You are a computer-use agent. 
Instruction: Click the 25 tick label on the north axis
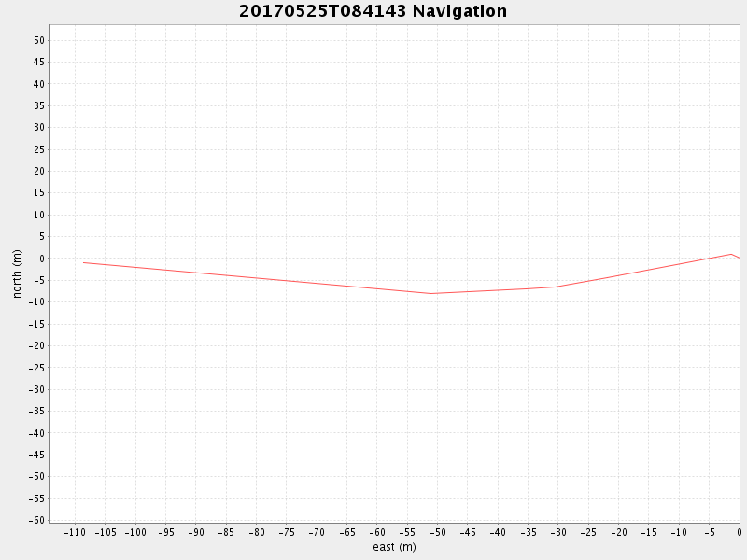tap(39, 149)
